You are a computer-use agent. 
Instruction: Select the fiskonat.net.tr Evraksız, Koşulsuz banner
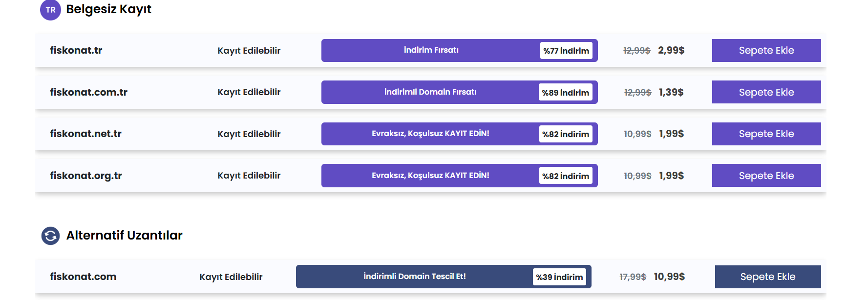(430, 134)
